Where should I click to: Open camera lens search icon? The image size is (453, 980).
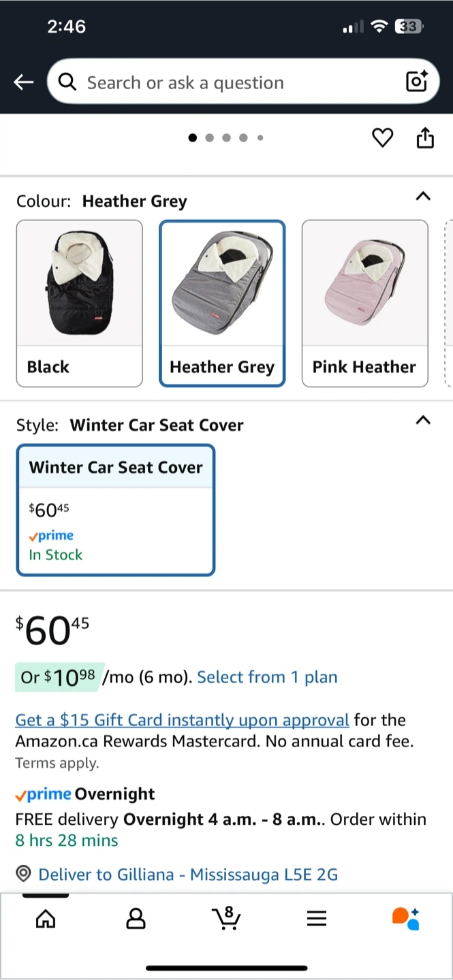point(416,82)
